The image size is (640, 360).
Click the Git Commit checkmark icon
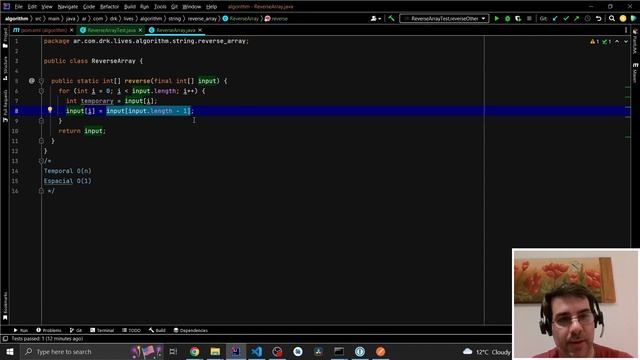[x=566, y=18]
